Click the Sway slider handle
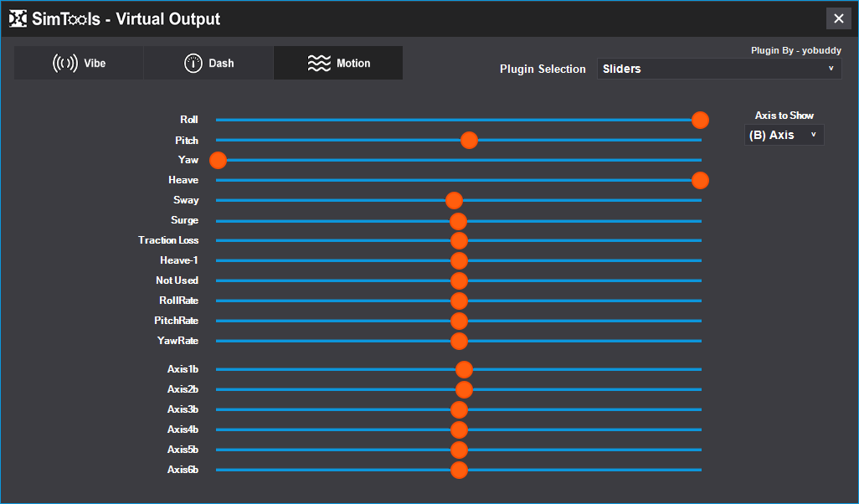The height and width of the screenshot is (504, 859). 454,200
